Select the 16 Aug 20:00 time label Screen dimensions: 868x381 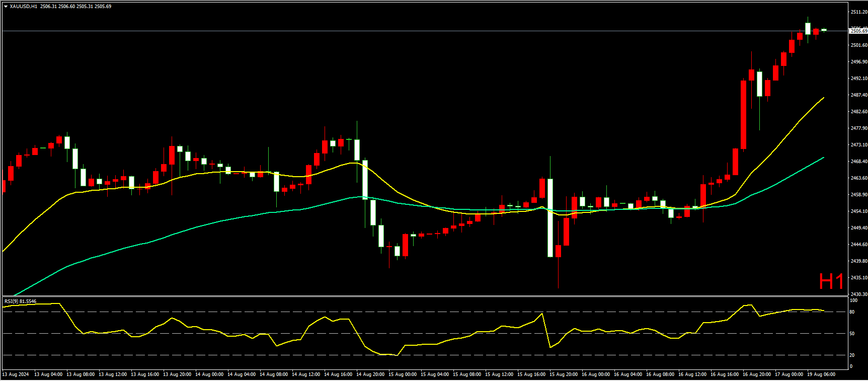coord(757,374)
